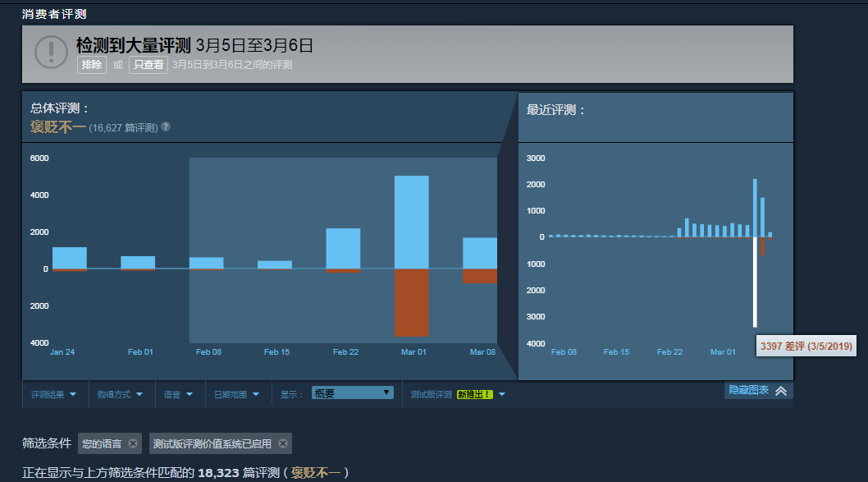Click the 只查看 button in the banner
This screenshot has width=868, height=482.
point(148,65)
